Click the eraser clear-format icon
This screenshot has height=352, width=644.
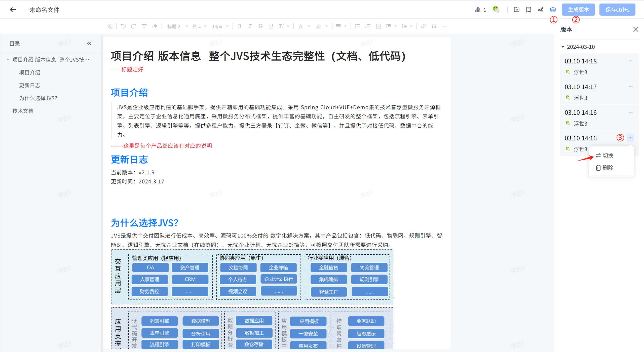155,26
